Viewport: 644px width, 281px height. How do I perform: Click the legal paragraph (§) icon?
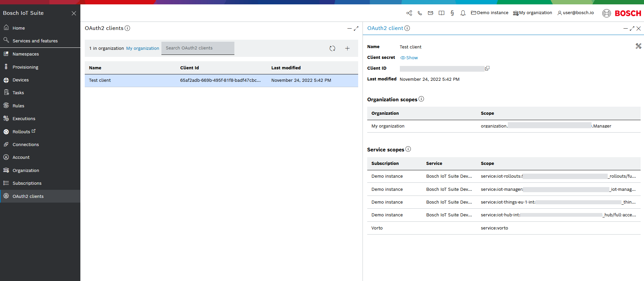click(452, 13)
